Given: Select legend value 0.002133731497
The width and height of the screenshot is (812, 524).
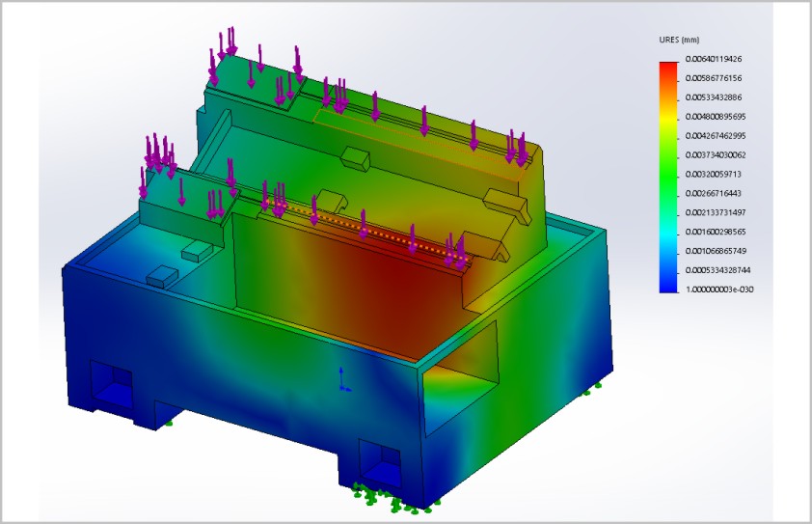Looking at the screenshot, I should [716, 212].
